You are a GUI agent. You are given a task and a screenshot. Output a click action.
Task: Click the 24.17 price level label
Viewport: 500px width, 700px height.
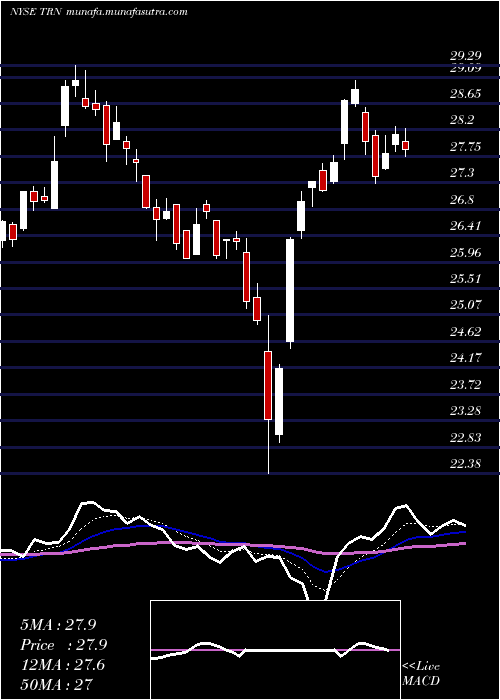coord(465,358)
